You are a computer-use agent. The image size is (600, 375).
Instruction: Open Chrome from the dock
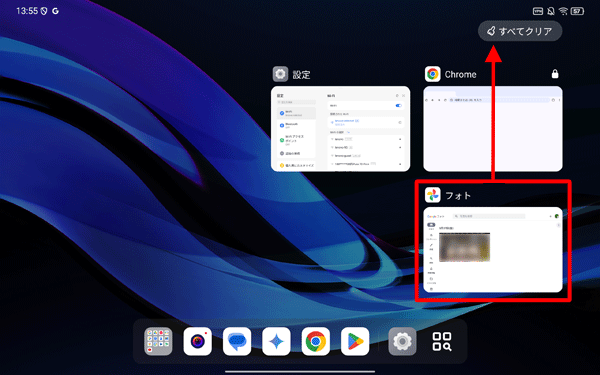click(316, 341)
